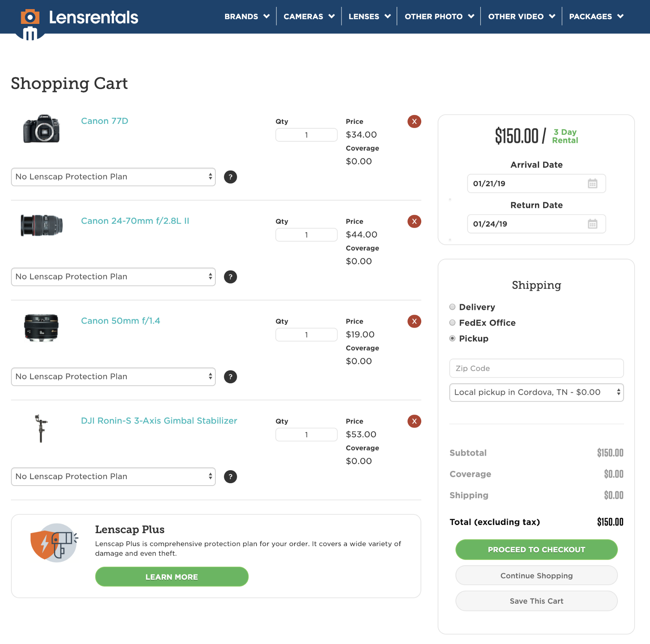Remove Canon 50mm f/1.4 from cart

pos(414,321)
